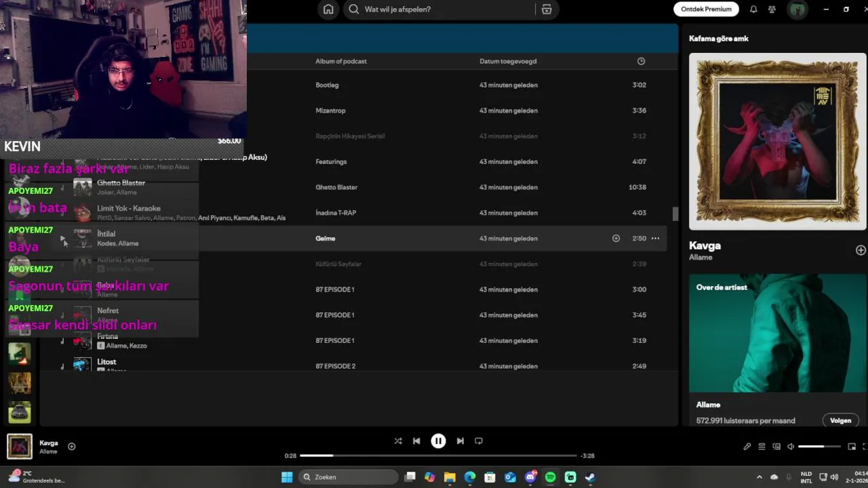Open Copilot from taskbar
The image size is (868, 488).
430,477
